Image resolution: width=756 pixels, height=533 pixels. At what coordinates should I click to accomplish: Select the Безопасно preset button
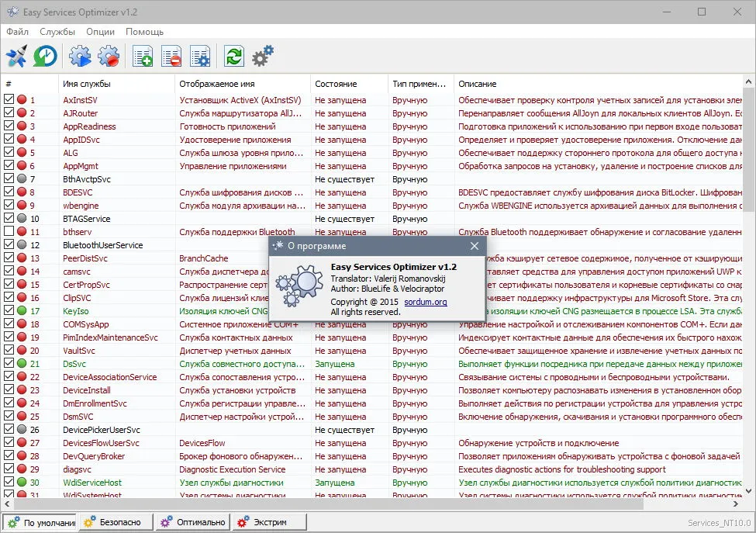(118, 522)
